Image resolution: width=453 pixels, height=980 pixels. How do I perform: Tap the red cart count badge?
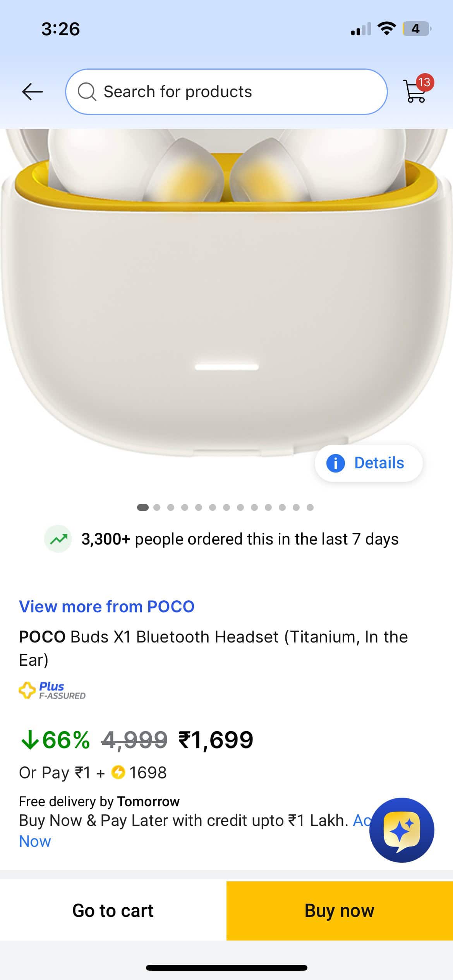(425, 82)
